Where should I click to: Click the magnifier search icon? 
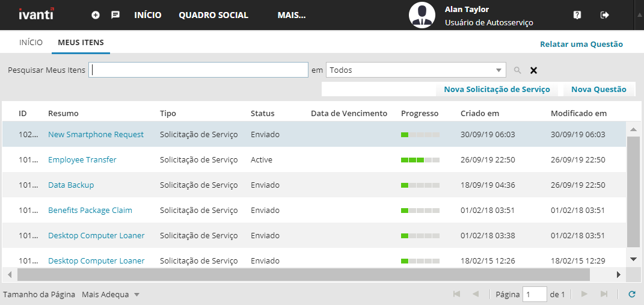(517, 70)
